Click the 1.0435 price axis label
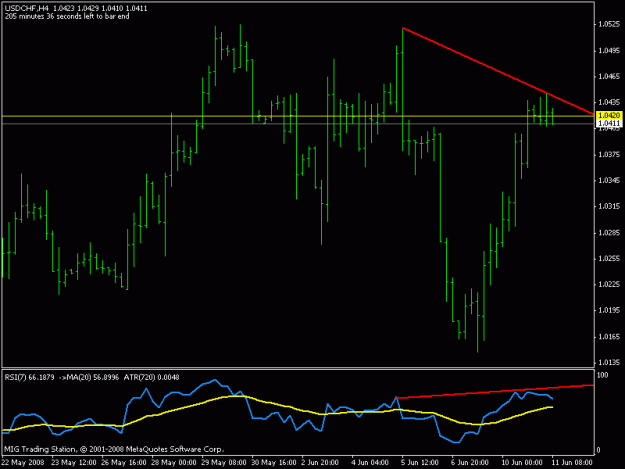This screenshot has height=469, width=625. [609, 102]
